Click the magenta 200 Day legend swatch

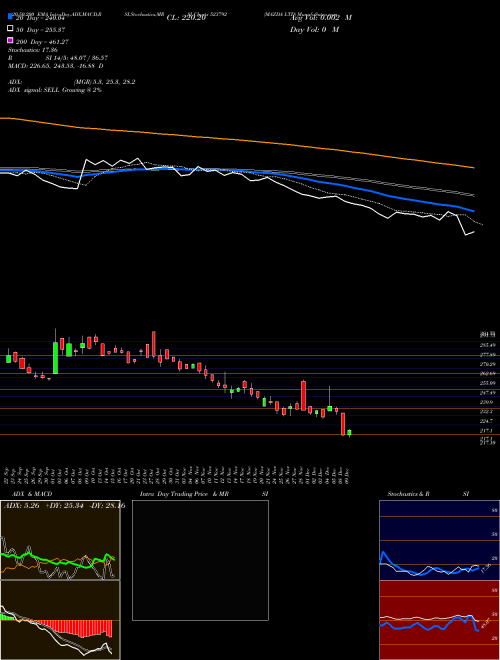(x=11, y=41)
